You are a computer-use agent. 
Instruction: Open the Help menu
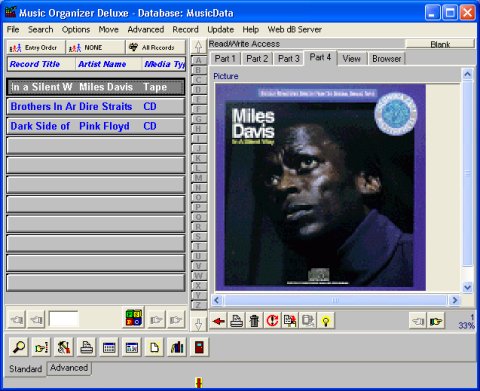pos(251,29)
